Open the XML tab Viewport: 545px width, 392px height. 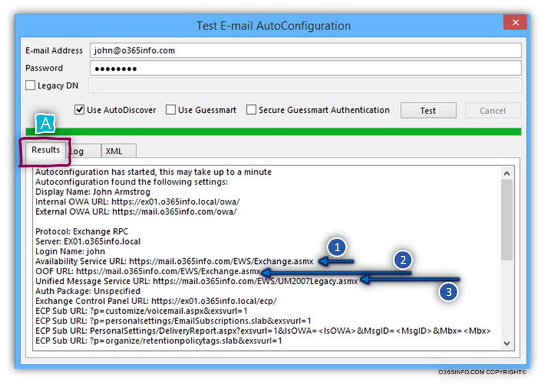pyautogui.click(x=119, y=151)
